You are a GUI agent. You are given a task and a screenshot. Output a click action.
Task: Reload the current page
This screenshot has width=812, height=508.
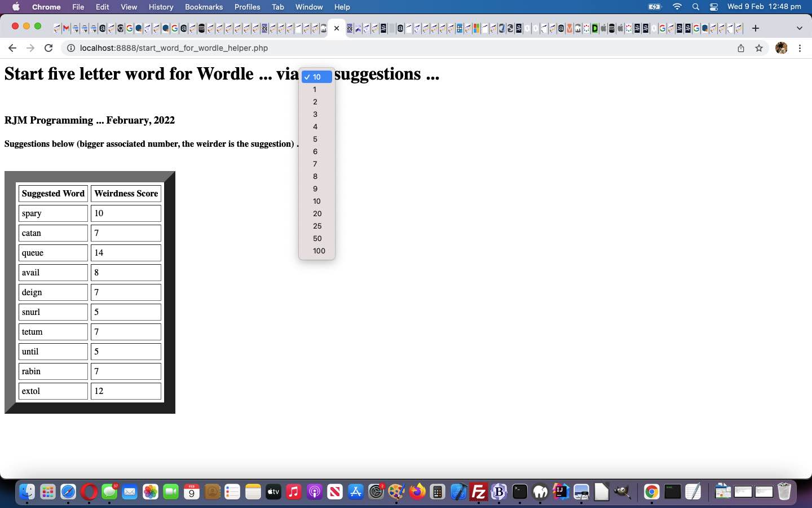click(48, 48)
